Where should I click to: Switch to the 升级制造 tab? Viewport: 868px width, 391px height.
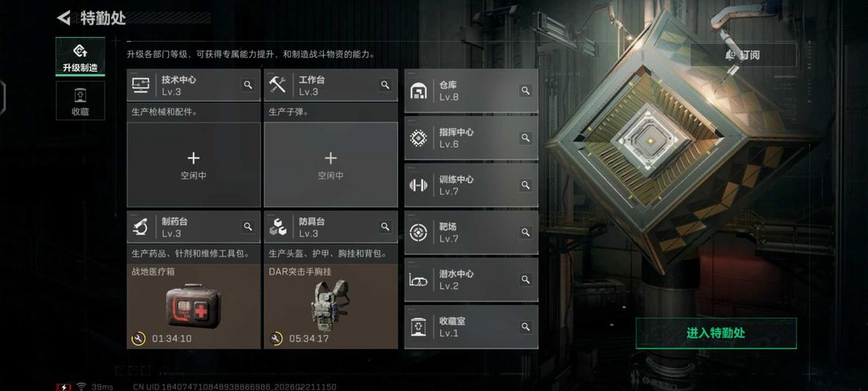click(x=80, y=56)
